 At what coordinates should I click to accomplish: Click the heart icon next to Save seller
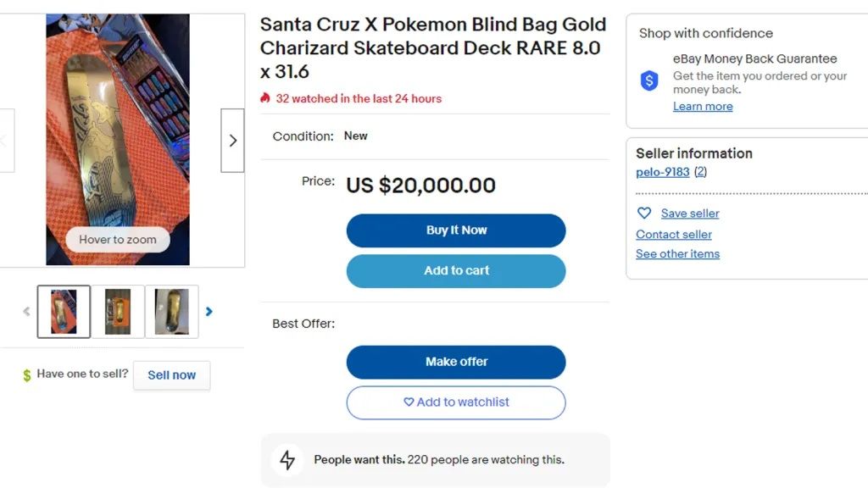(x=644, y=213)
